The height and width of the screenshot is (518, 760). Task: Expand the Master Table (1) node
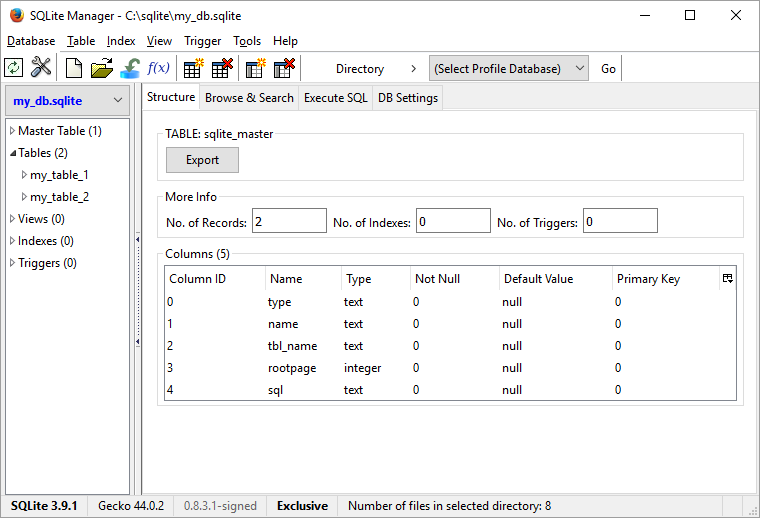coord(13,131)
